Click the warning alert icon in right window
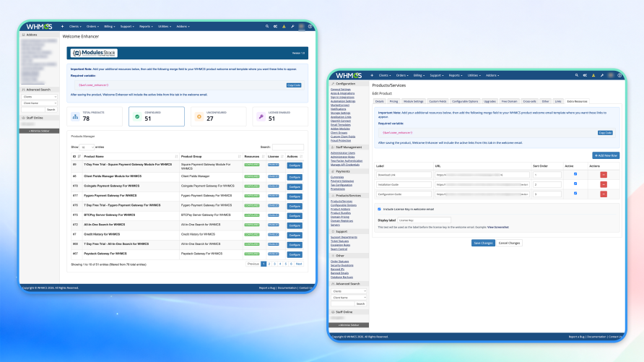Image resolution: width=644 pixels, height=362 pixels. tap(593, 75)
